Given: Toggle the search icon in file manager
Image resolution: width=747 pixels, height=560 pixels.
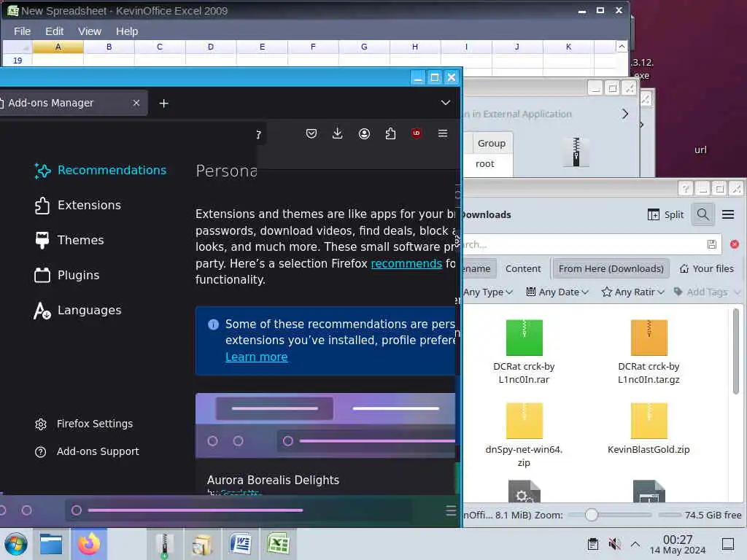Looking at the screenshot, I should pos(703,214).
